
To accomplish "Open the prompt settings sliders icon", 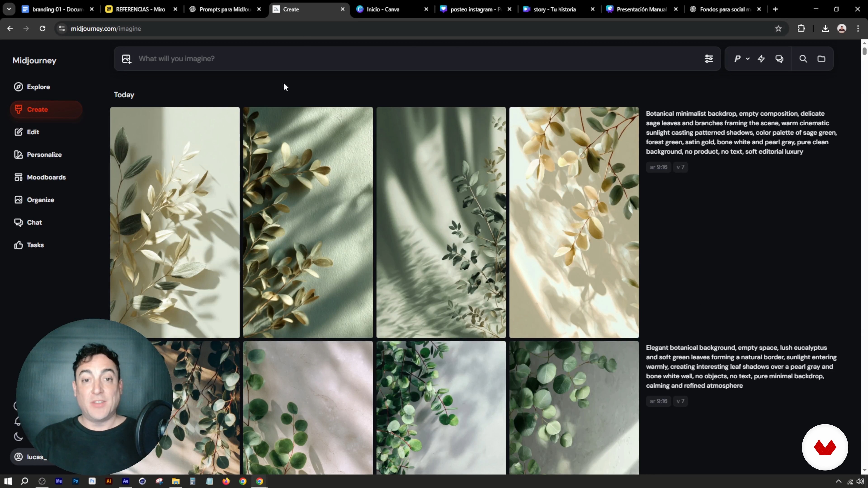I will [x=709, y=59].
